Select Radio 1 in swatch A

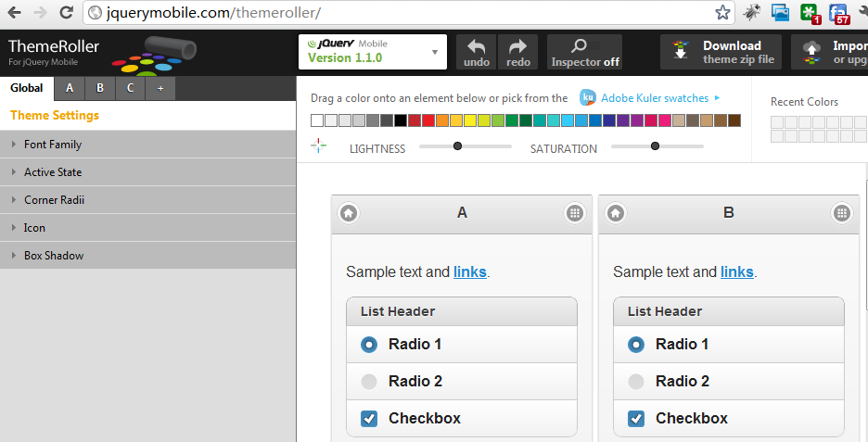pos(462,344)
